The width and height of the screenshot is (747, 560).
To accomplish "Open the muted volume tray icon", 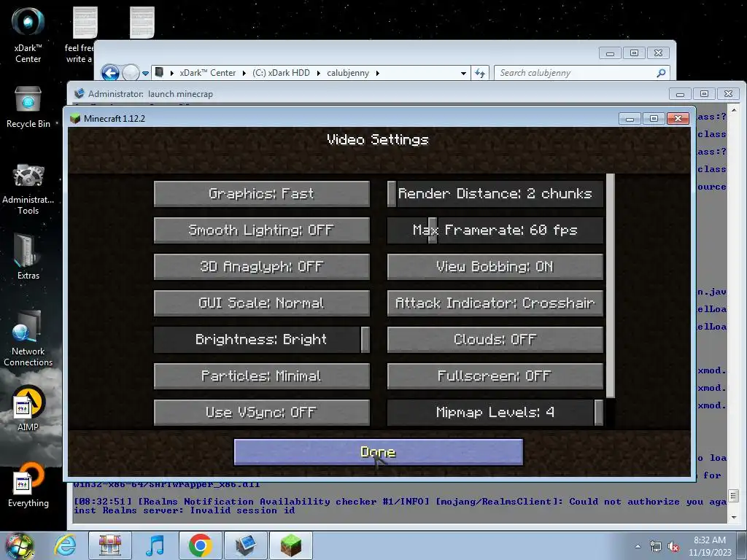I will [673, 546].
